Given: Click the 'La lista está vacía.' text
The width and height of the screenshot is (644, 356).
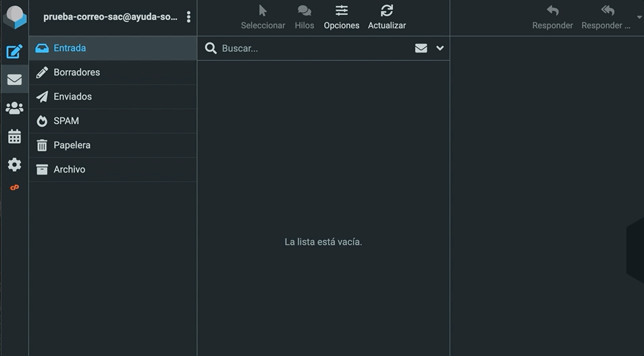Looking at the screenshot, I should click(x=323, y=242).
